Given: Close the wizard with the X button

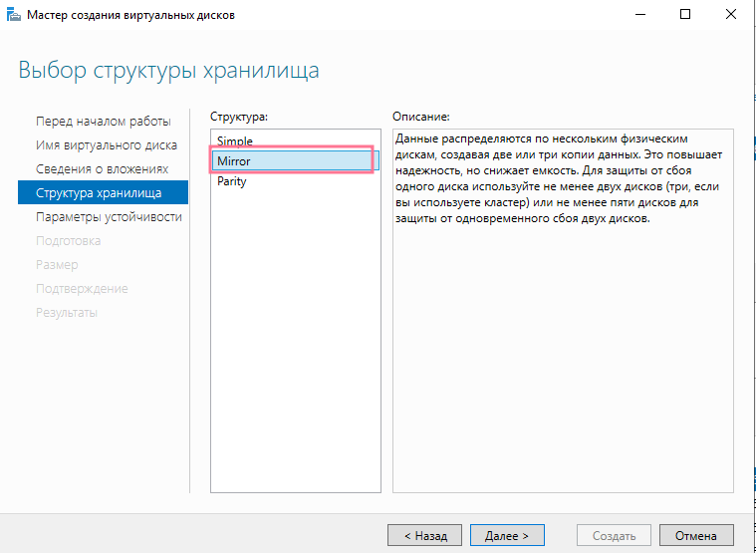Looking at the screenshot, I should pos(731,15).
